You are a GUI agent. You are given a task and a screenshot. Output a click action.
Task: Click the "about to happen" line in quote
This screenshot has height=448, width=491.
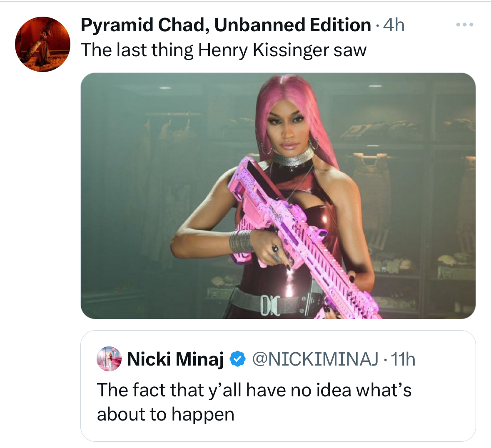[x=166, y=414]
